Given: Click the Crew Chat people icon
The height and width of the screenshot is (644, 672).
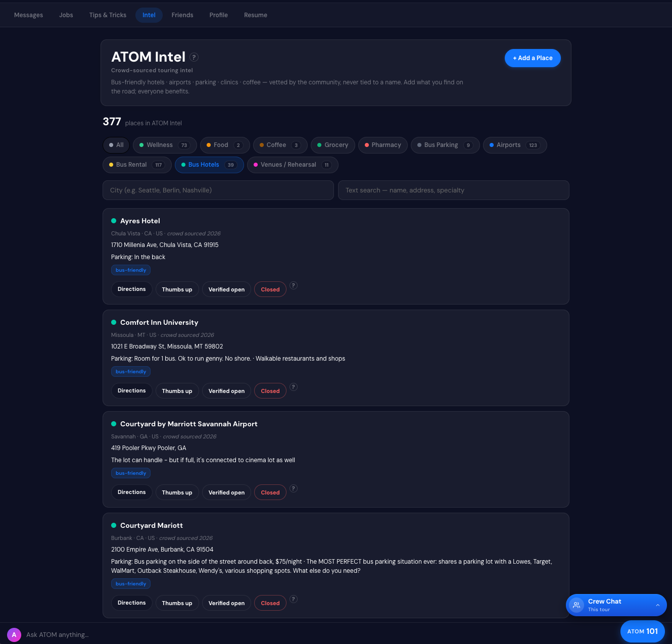Looking at the screenshot, I should click(577, 605).
